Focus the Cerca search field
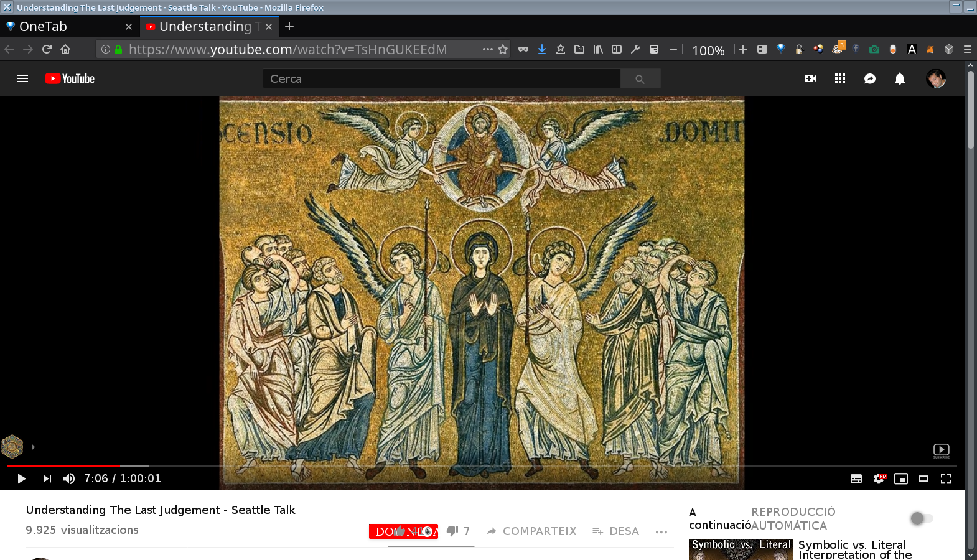Image resolution: width=977 pixels, height=560 pixels. click(x=442, y=78)
